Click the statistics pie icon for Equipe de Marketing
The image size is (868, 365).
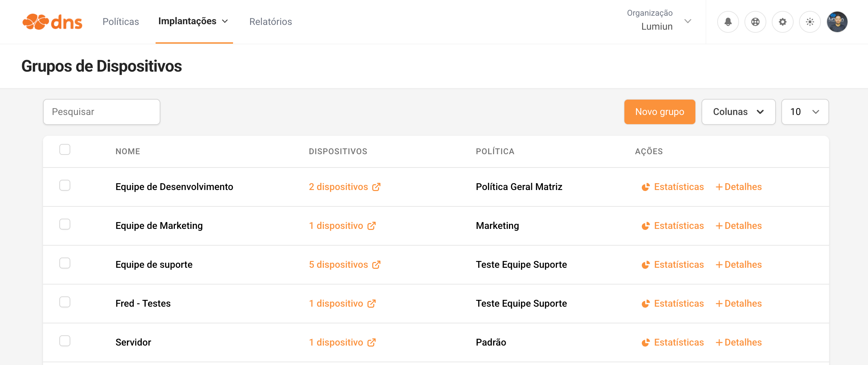click(x=645, y=226)
